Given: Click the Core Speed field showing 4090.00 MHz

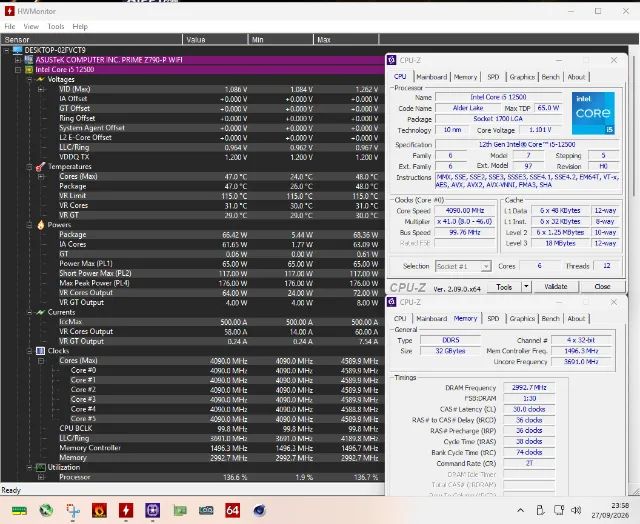Looking at the screenshot, I should point(464,211).
